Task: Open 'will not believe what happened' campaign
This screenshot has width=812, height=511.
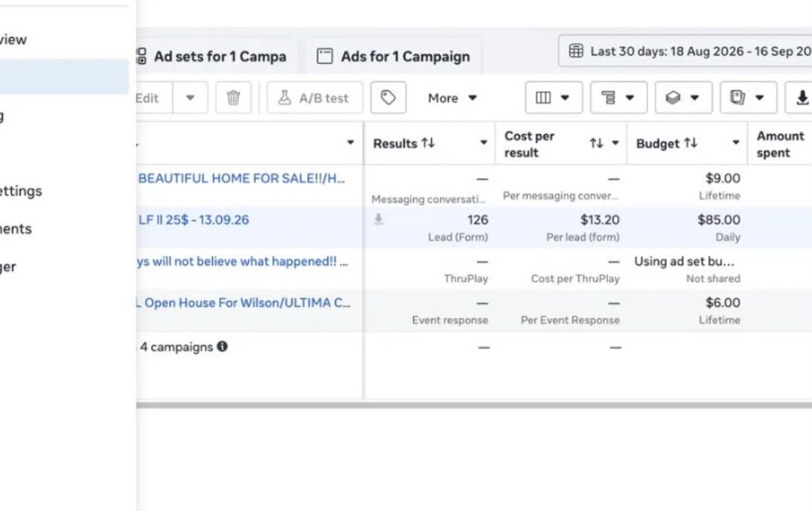Action: click(243, 261)
